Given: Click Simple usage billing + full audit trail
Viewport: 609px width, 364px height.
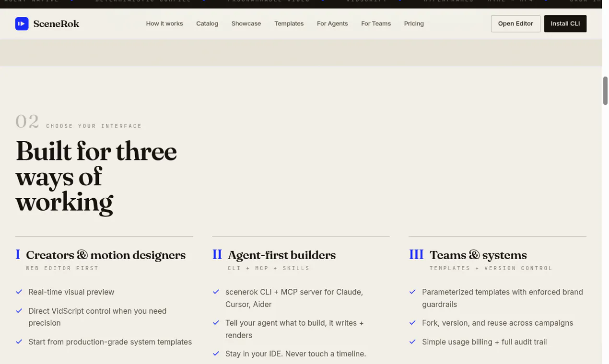Looking at the screenshot, I should pyautogui.click(x=484, y=342).
